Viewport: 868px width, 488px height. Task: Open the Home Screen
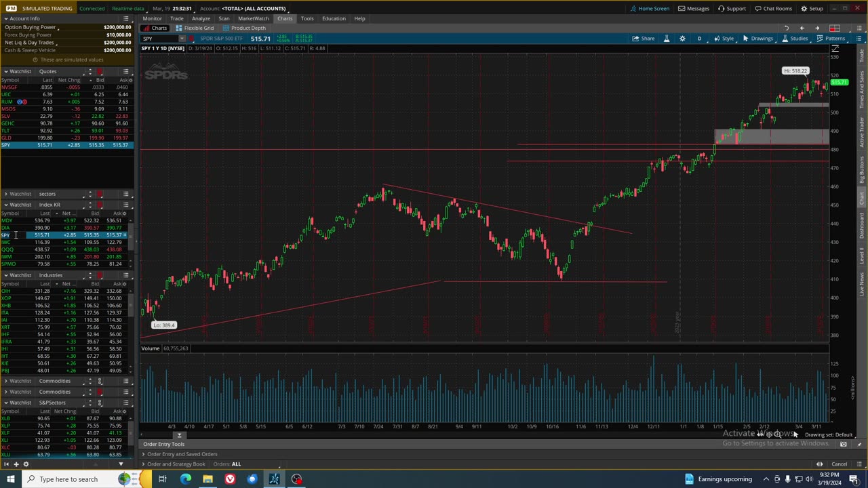[x=650, y=8]
